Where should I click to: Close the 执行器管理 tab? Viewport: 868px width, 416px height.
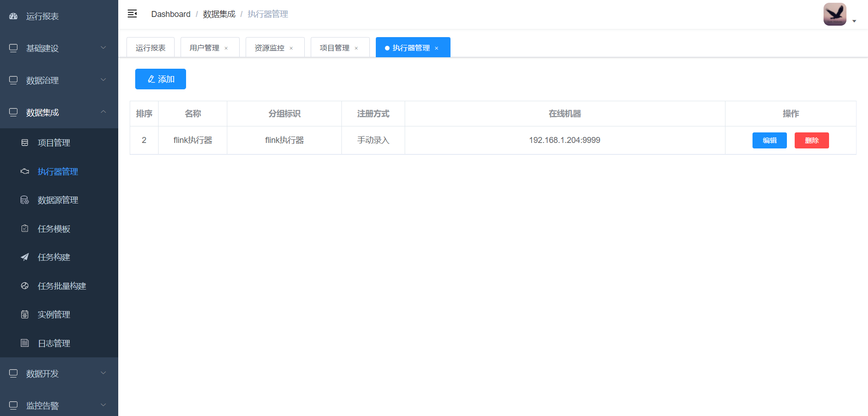click(x=436, y=48)
